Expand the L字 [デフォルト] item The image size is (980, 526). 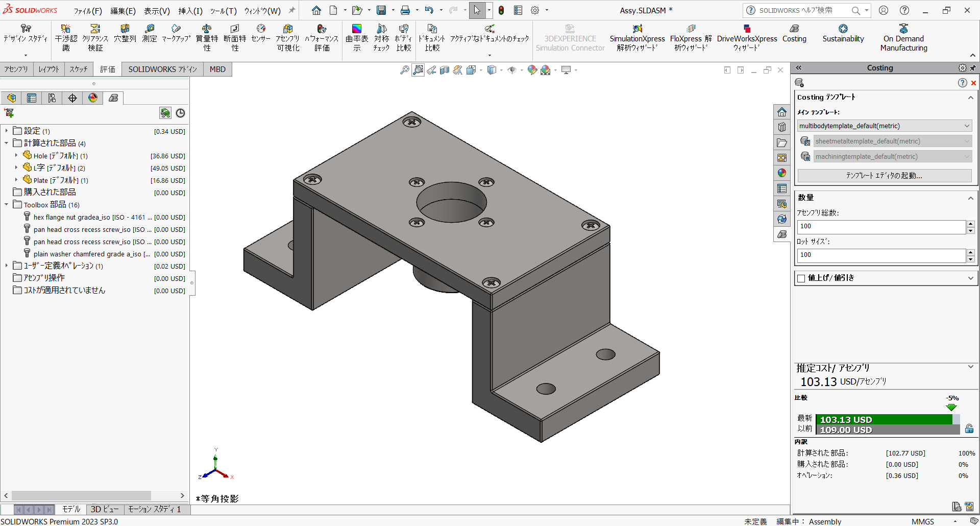pos(16,168)
